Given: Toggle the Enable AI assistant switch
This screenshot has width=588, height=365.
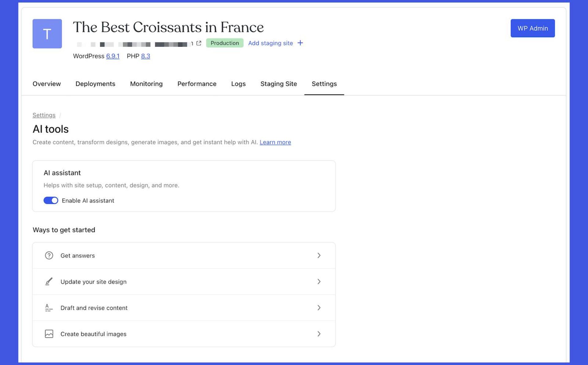Looking at the screenshot, I should [x=51, y=200].
